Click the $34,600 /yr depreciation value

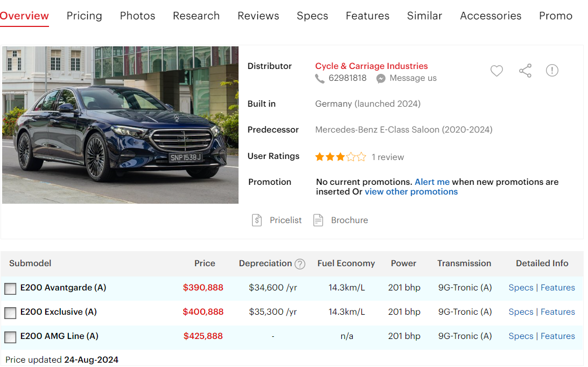pyautogui.click(x=272, y=288)
